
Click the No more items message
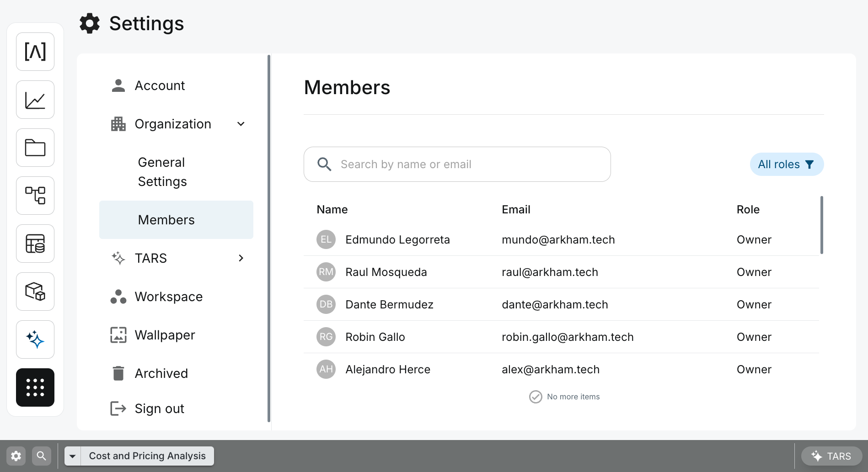tap(564, 397)
